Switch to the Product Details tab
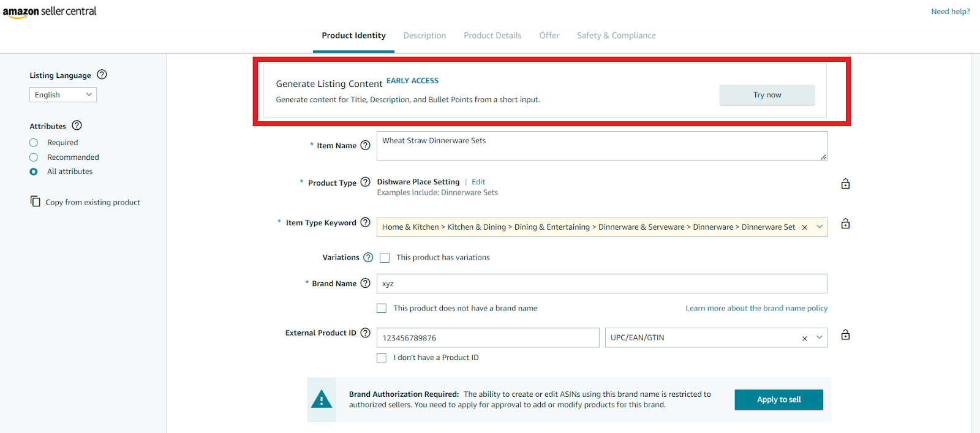980x433 pixels. click(x=492, y=36)
